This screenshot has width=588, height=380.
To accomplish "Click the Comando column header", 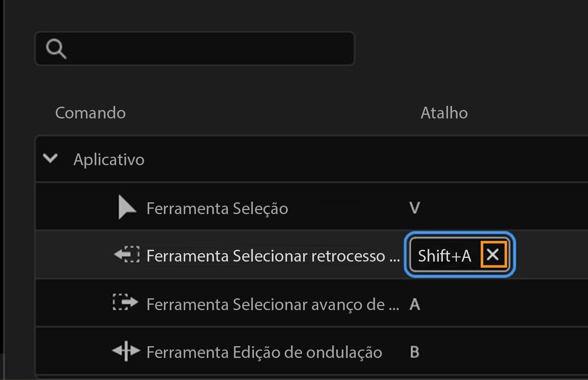I will click(x=90, y=113).
